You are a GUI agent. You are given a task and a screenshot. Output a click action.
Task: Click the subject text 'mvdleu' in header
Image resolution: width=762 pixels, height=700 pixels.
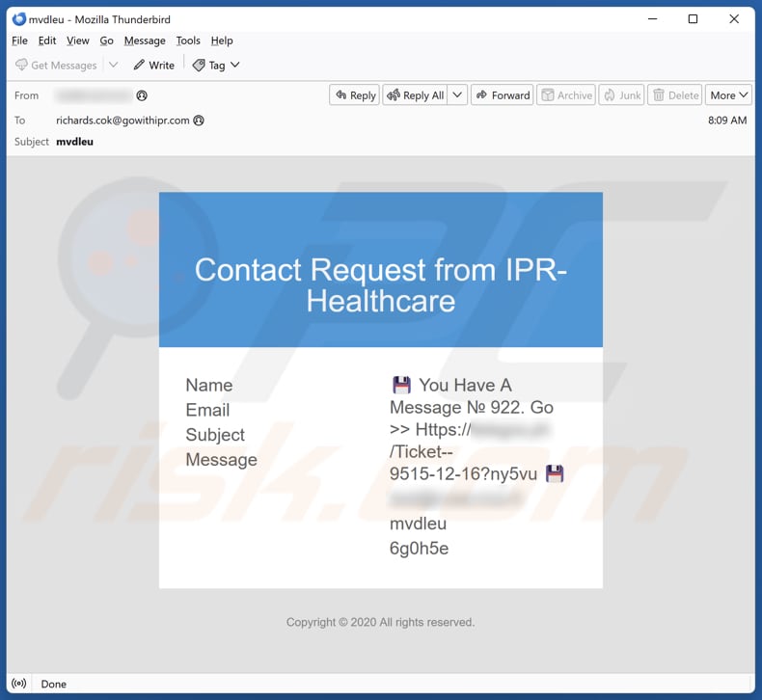75,142
